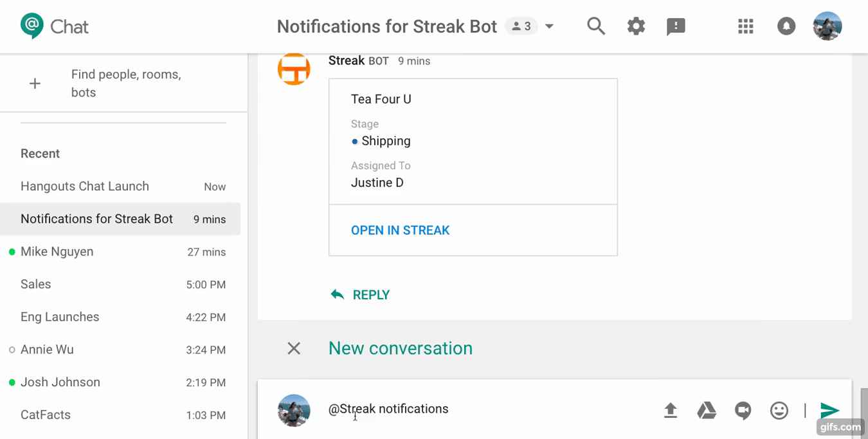Close the New conversation with X

coord(294,348)
